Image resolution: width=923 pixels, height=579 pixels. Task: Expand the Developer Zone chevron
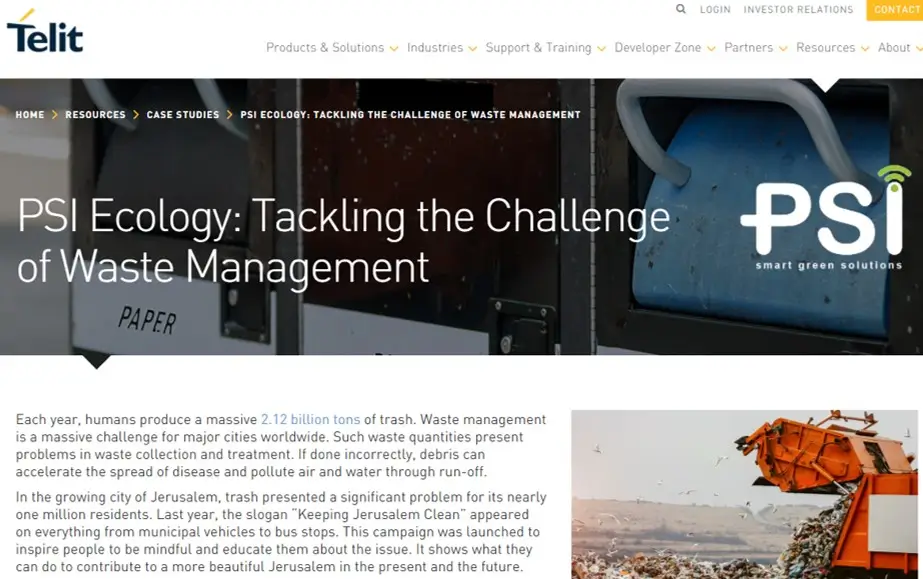(x=711, y=49)
